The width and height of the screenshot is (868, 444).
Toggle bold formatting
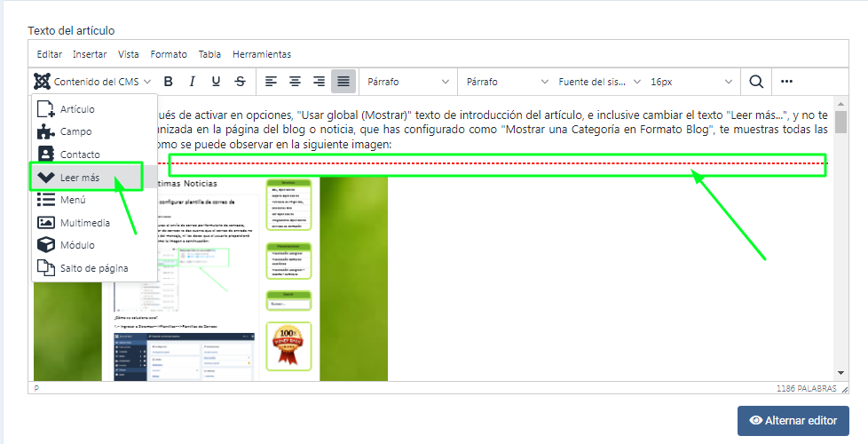[x=169, y=82]
